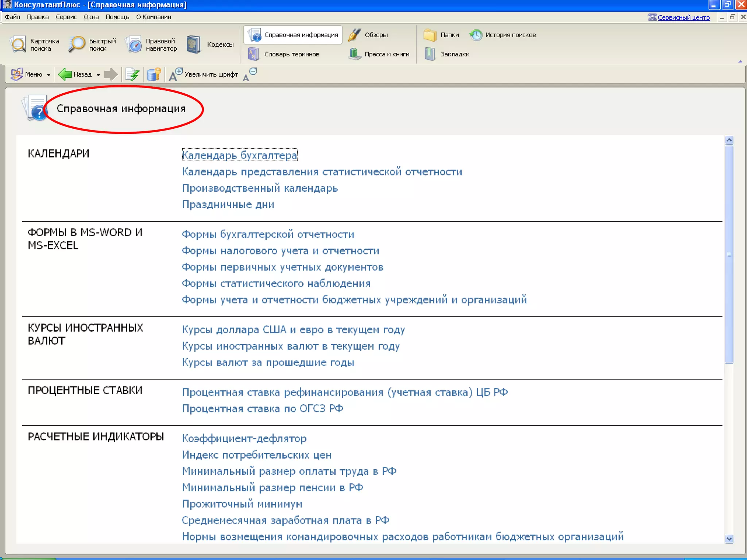Open the Помощь menu
Viewport: 747px width, 560px height.
pos(117,17)
